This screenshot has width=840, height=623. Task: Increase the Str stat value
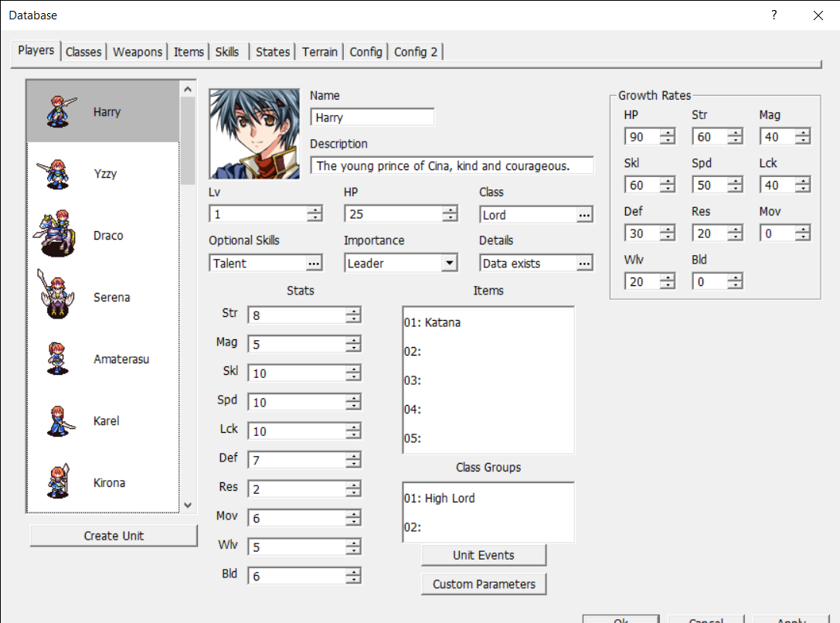pos(353,311)
